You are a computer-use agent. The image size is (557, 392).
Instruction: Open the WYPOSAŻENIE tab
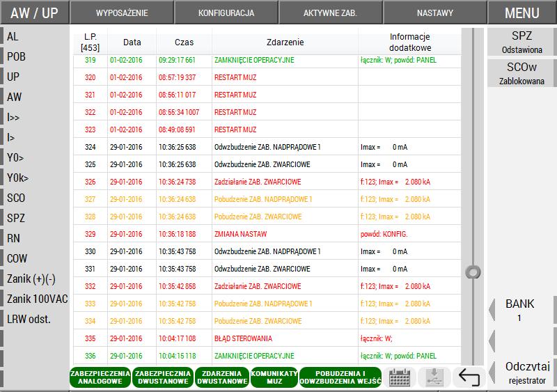122,13
